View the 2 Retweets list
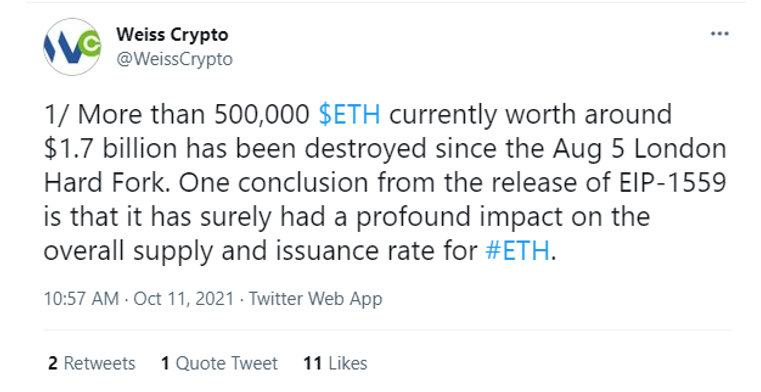 point(92,363)
